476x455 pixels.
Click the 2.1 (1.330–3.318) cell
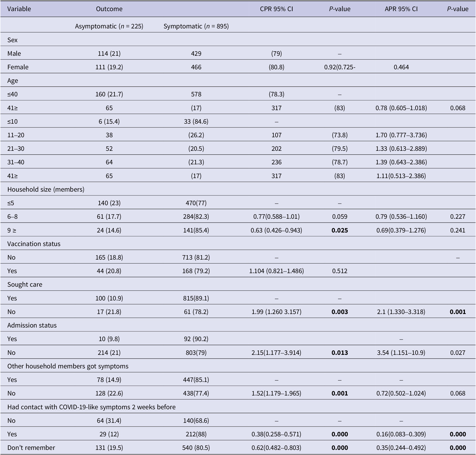pyautogui.click(x=401, y=312)
